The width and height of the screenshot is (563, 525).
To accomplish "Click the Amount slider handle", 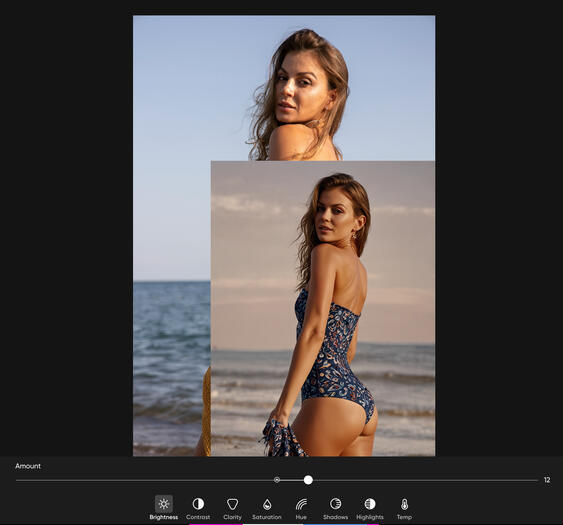I will 308,480.
